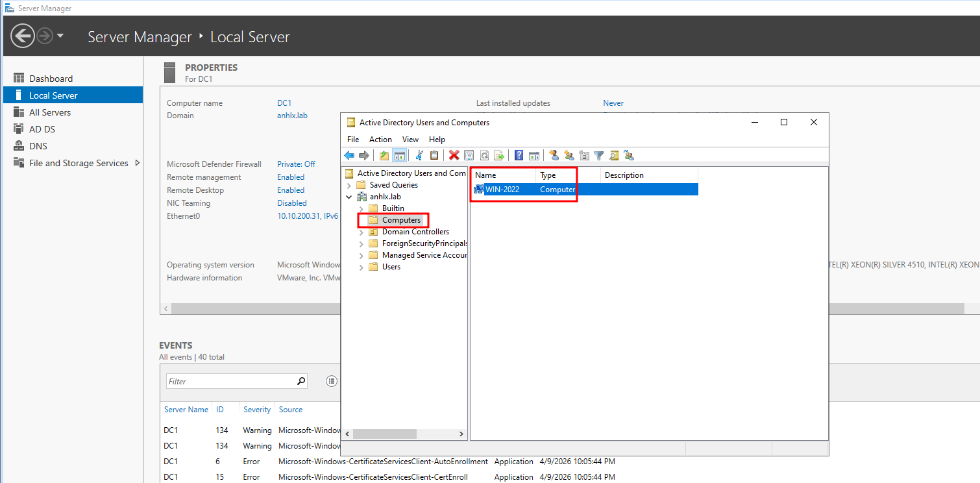Image resolution: width=980 pixels, height=483 pixels.
Task: Click the blue Help question mark icon
Action: pos(519,155)
